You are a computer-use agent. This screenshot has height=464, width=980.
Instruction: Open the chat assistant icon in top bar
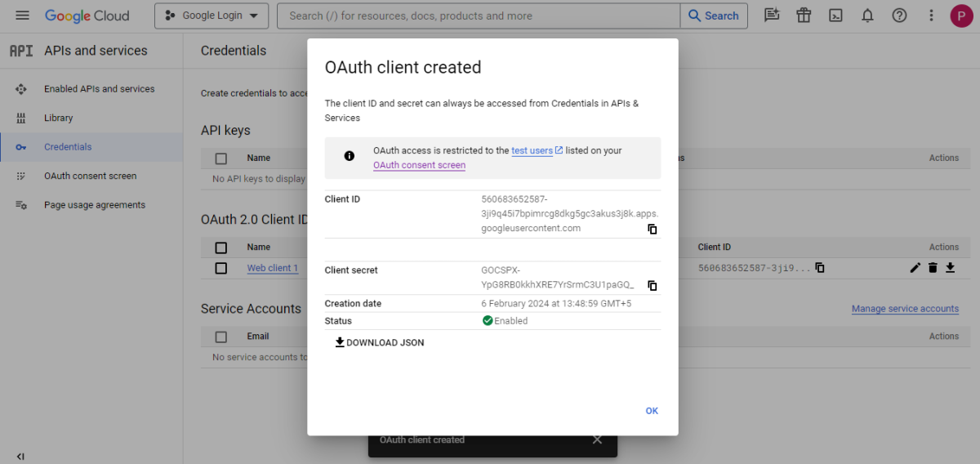coord(771,16)
